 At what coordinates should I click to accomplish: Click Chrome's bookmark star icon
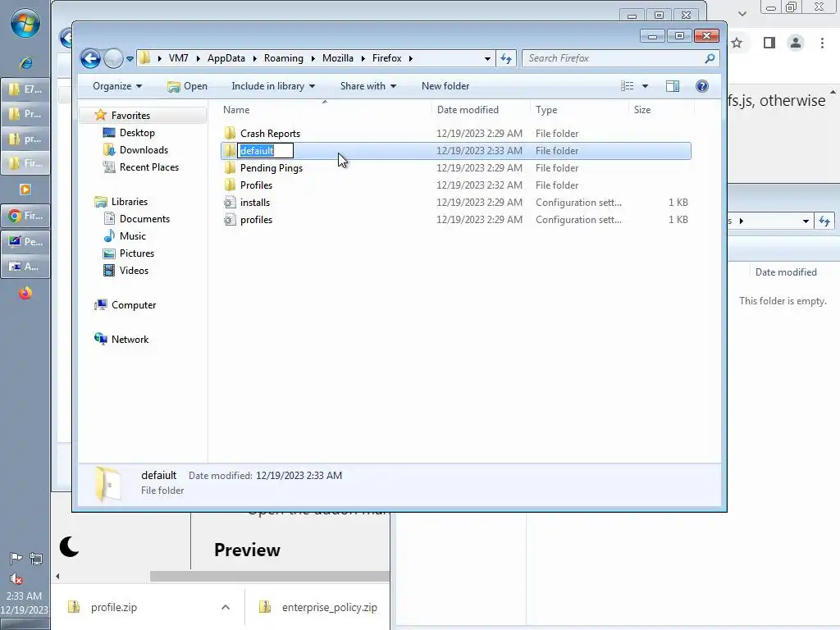coord(737,43)
